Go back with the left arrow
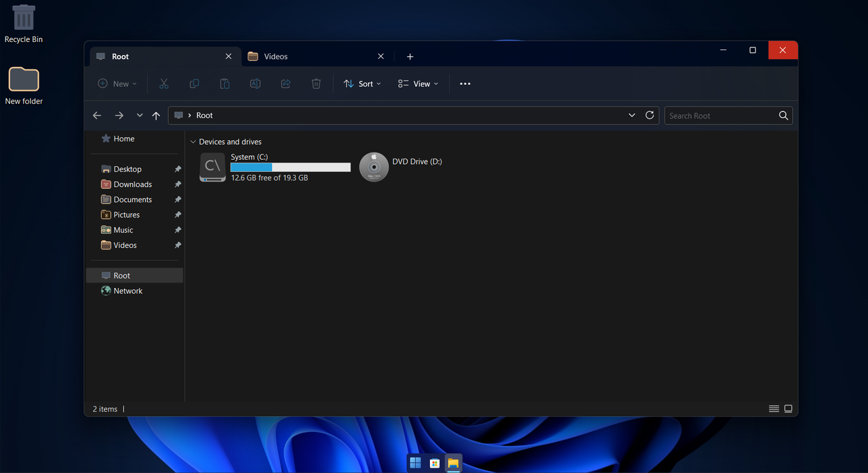This screenshot has height=473, width=868. [97, 116]
